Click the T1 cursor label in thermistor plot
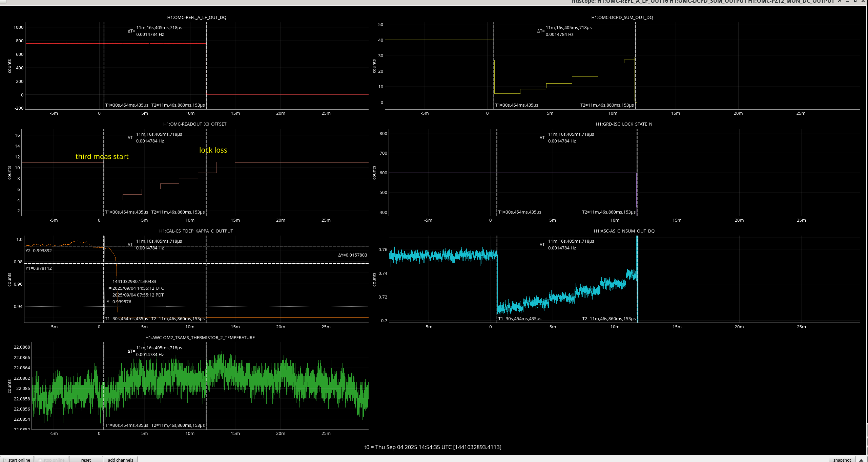This screenshot has width=868, height=462. 126,425
